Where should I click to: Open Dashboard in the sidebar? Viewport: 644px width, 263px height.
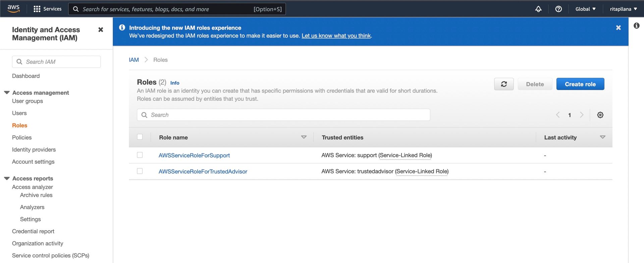(x=26, y=76)
